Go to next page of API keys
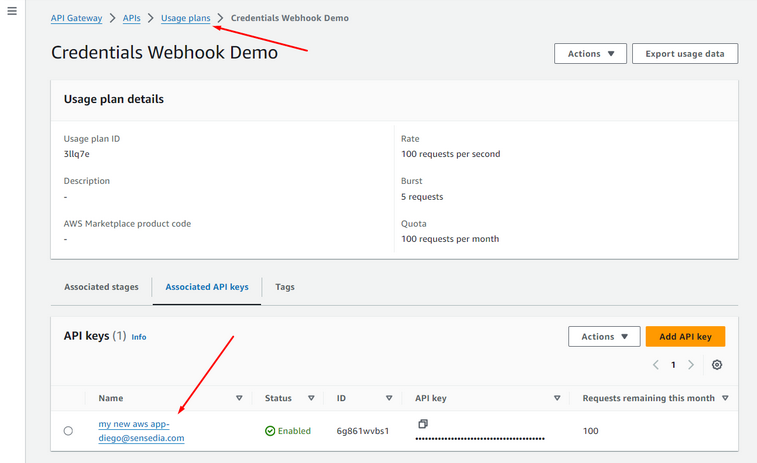The width and height of the screenshot is (757, 463). coord(691,365)
